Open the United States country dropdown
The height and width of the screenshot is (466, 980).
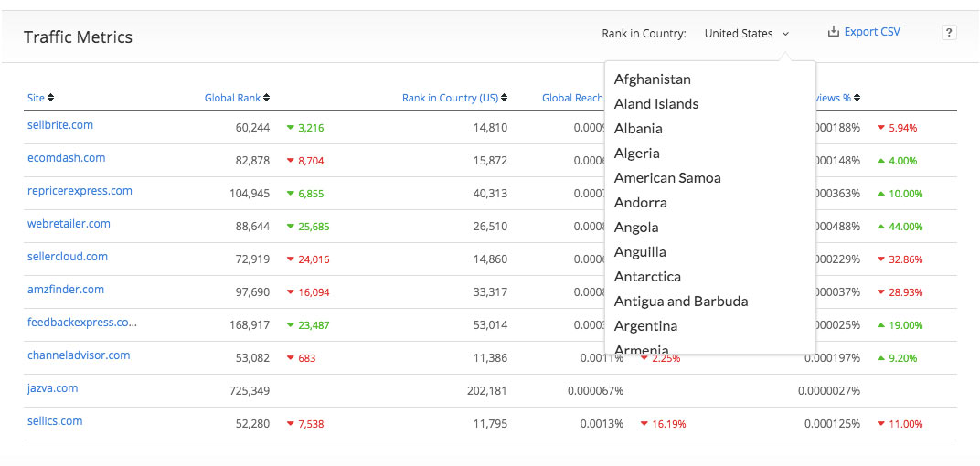(x=746, y=34)
